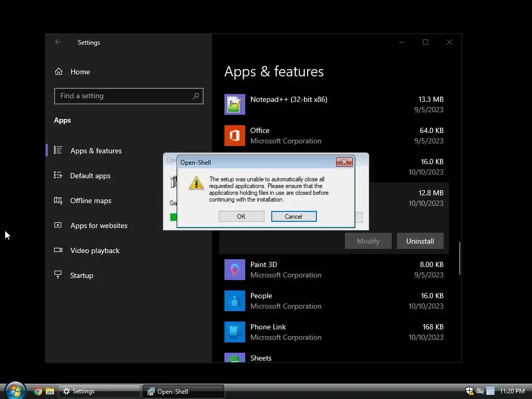Image resolution: width=532 pixels, height=399 pixels.
Task: Click the Paint 3D app icon
Action: 235,270
